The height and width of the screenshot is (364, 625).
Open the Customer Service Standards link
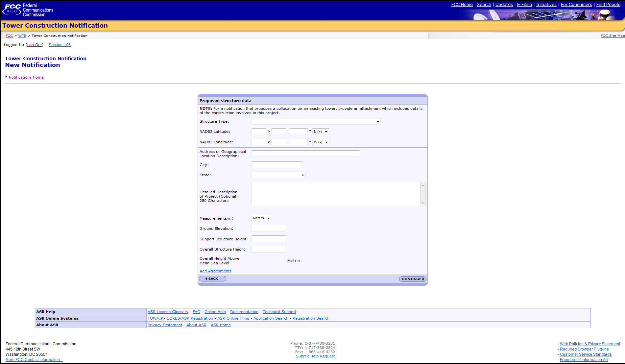586,354
